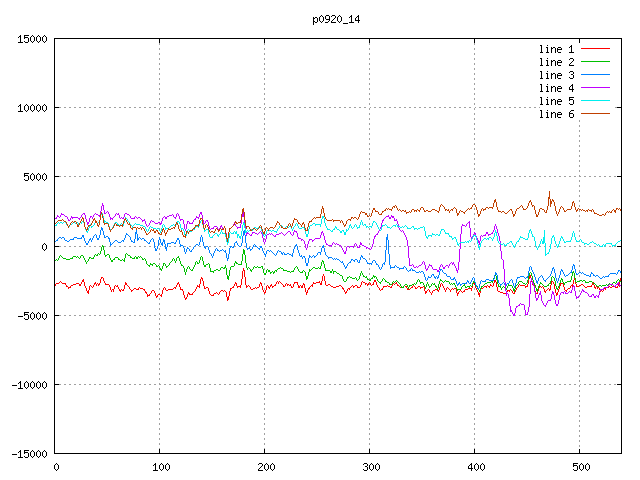Select the -10000 y-axis tick label
This screenshot has width=640, height=480.
point(28,384)
